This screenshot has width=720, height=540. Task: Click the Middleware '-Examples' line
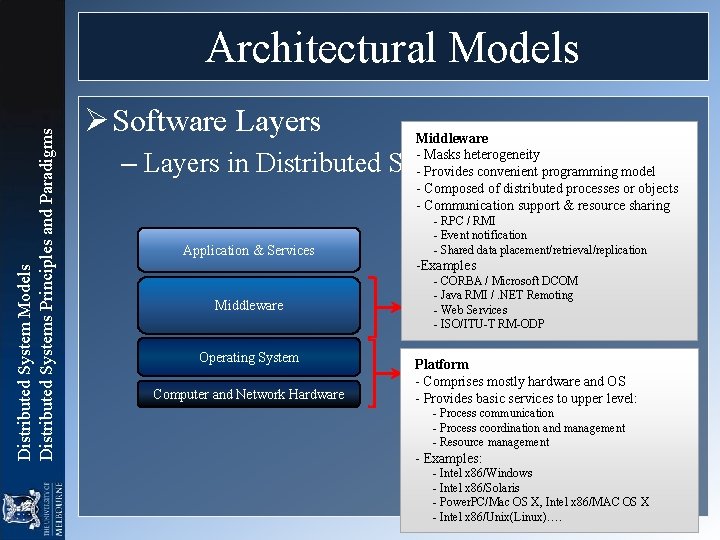coord(446,265)
